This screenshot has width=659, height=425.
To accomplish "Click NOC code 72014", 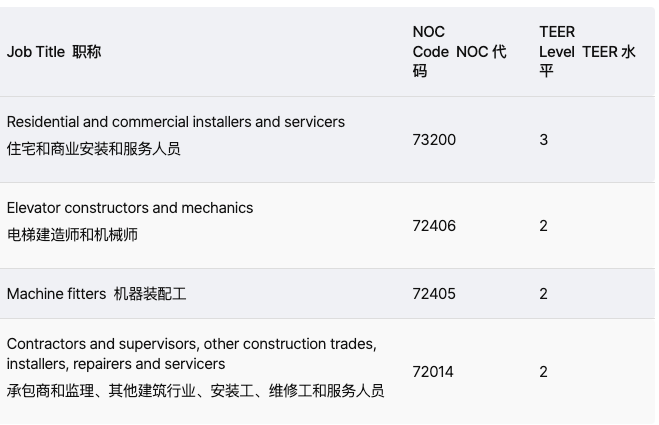I will (433, 372).
